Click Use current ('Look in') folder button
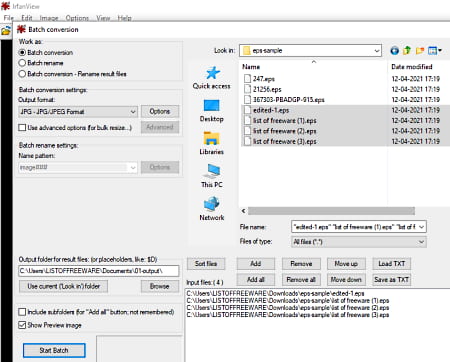Screen dimensions: 450x362 (63, 286)
